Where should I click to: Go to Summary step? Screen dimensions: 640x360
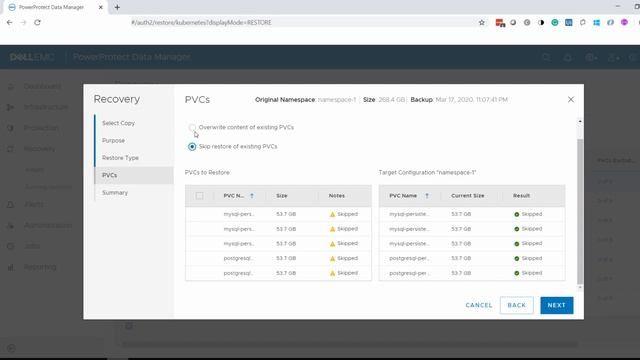pyautogui.click(x=115, y=193)
